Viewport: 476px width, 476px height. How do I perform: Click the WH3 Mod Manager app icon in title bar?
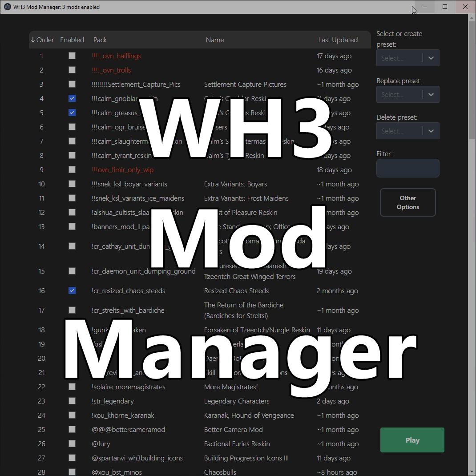[7, 7]
